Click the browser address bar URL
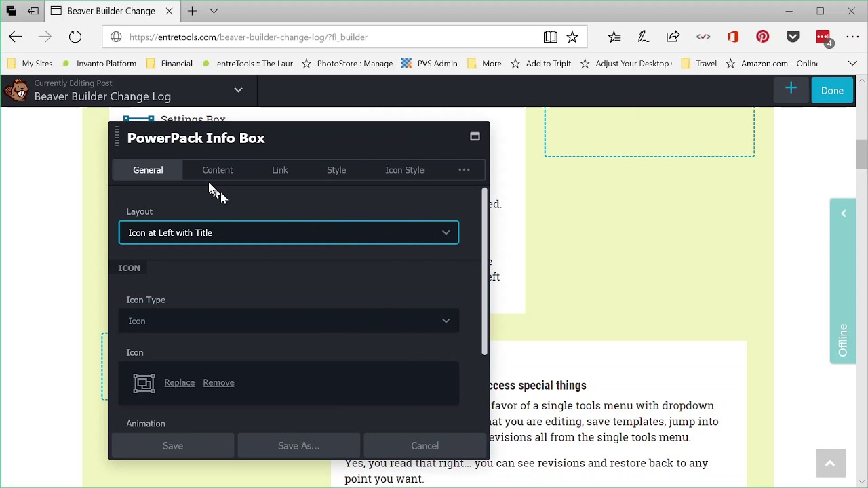This screenshot has width=868, height=488. point(248,37)
